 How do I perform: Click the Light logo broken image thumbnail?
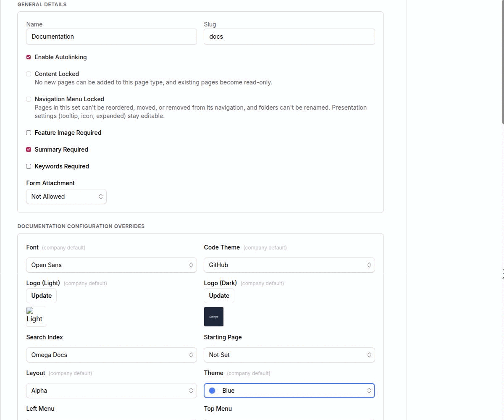(36, 317)
